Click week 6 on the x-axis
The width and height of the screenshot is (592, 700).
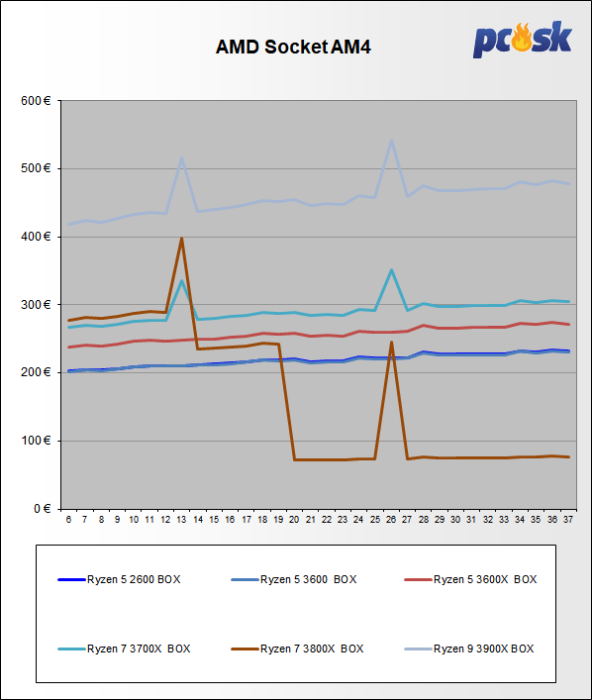coord(68,520)
